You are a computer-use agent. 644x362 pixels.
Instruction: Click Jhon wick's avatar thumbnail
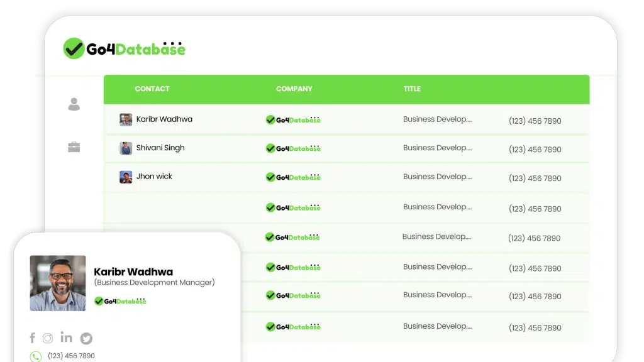pyautogui.click(x=126, y=177)
